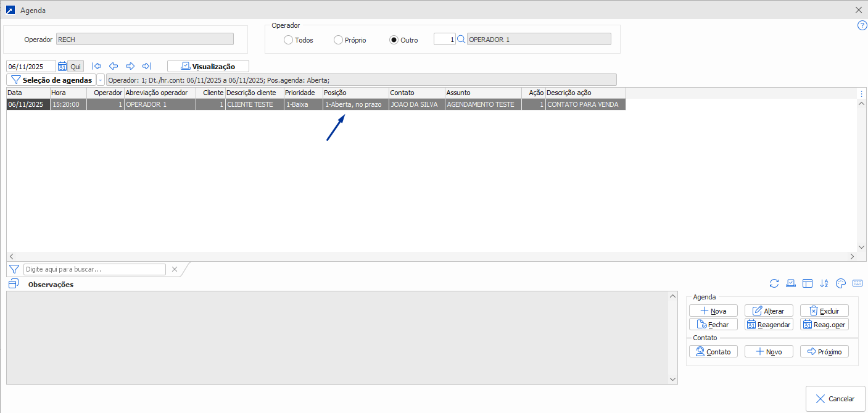
Task: Click the filter funnel beside search box
Action: pos(14,269)
